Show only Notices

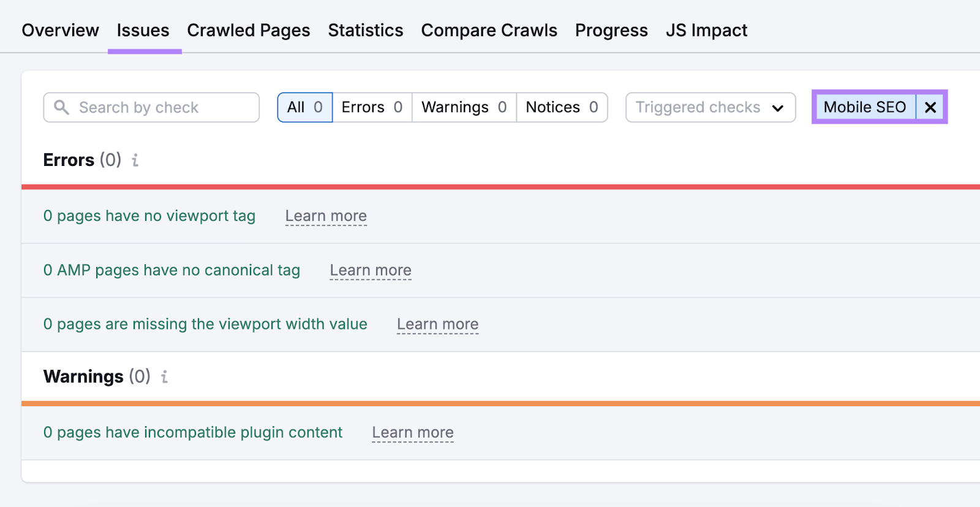pyautogui.click(x=562, y=107)
